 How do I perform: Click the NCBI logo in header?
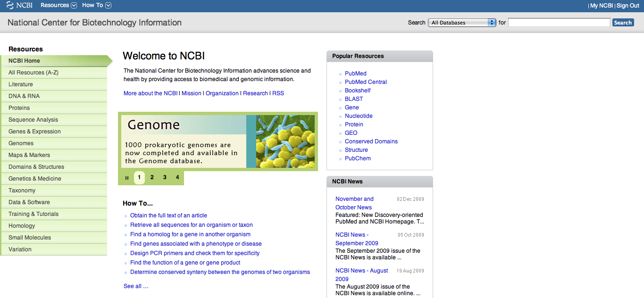[19, 5]
